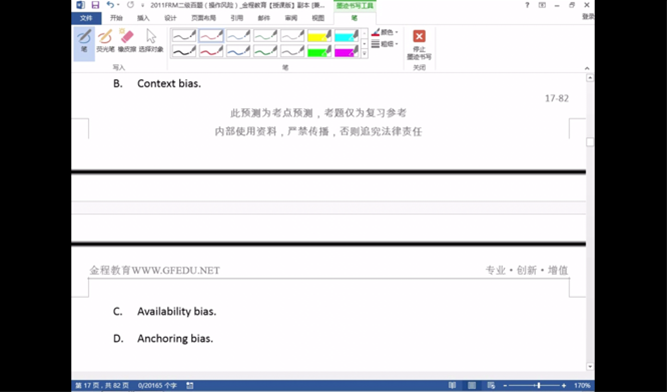Image resolution: width=667 pixels, height=392 pixels.
Task: Open the pen Color (颜色) dropdown
Action: [385, 32]
